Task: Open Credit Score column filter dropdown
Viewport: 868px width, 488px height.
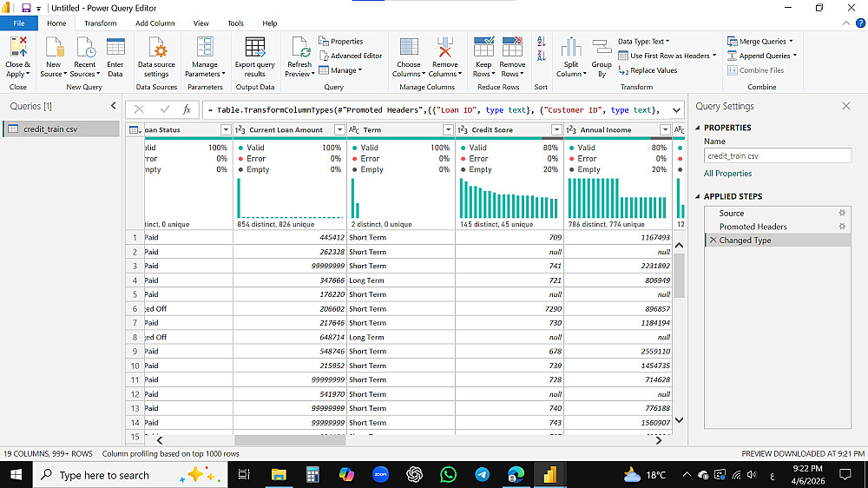Action: click(556, 130)
